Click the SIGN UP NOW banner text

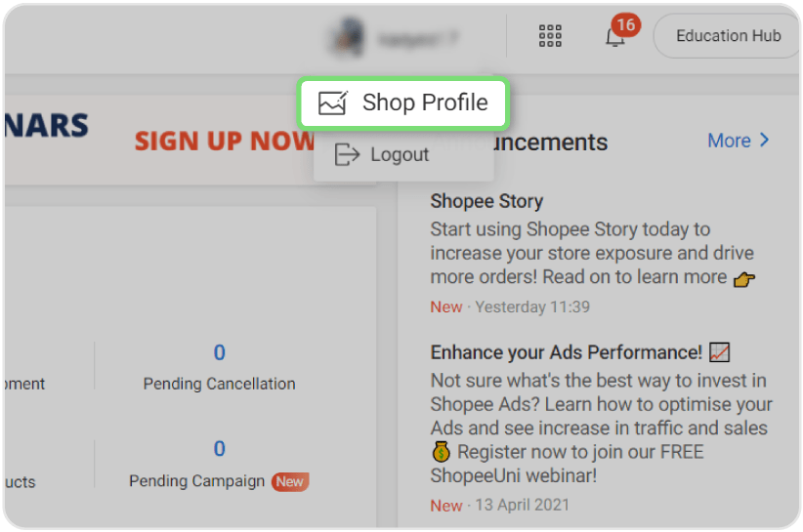[224, 141]
